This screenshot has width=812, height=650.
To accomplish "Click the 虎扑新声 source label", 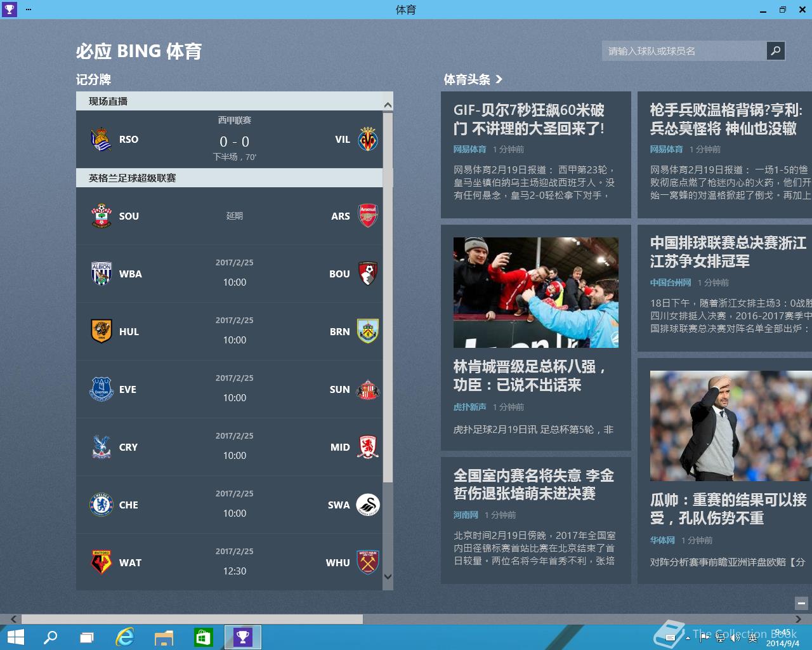I will [x=469, y=407].
